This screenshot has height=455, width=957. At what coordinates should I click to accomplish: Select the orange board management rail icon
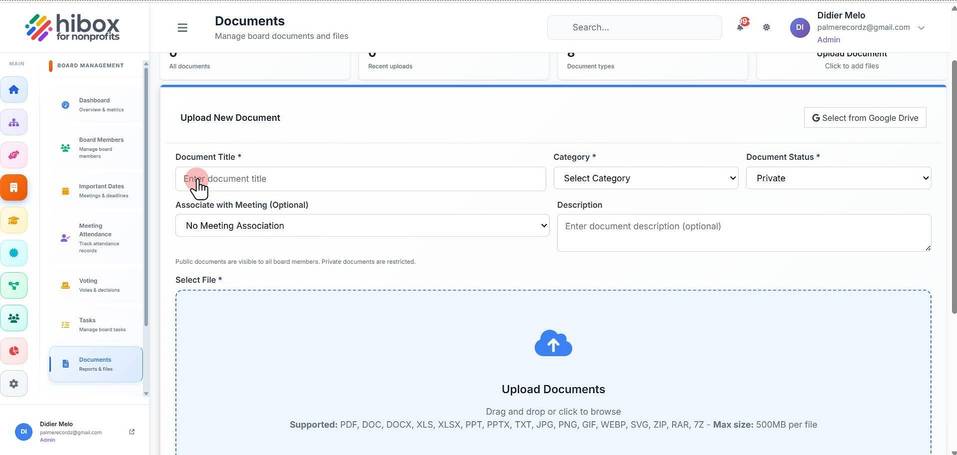(x=13, y=187)
